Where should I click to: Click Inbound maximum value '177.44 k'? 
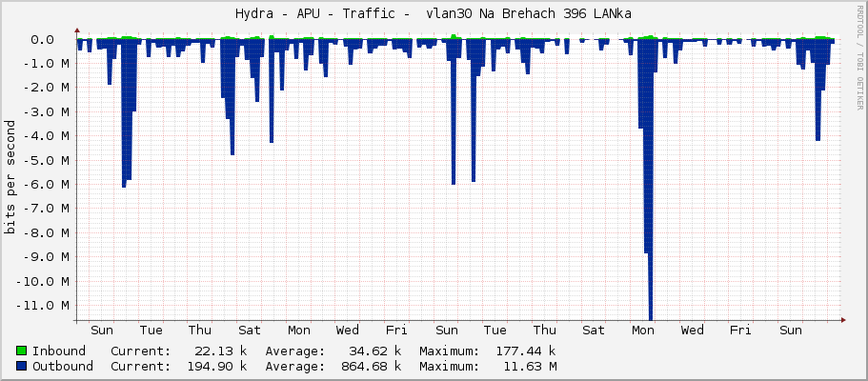[x=526, y=351]
